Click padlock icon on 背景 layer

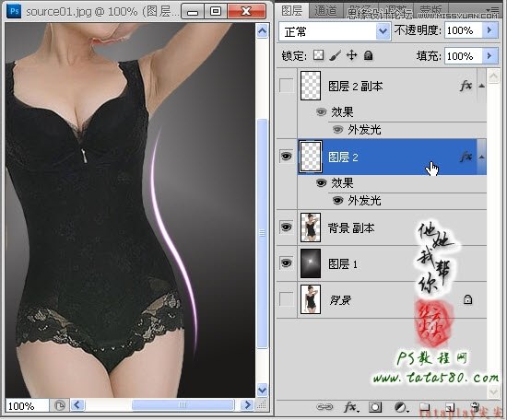pyautogui.click(x=467, y=299)
